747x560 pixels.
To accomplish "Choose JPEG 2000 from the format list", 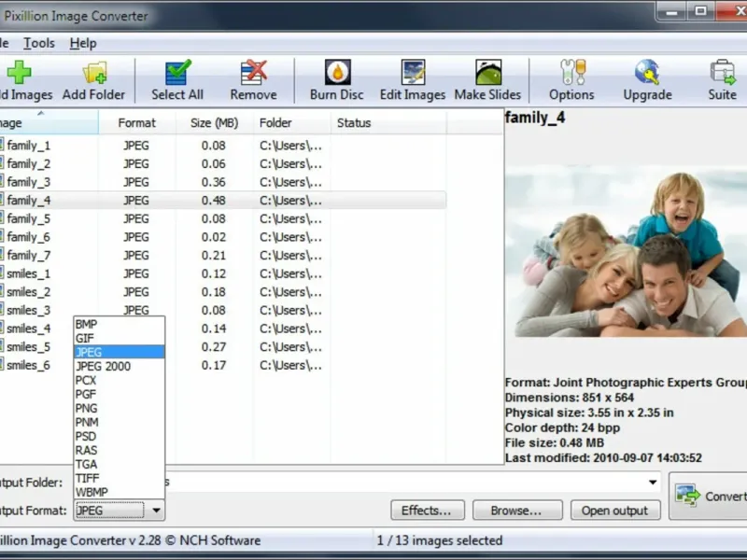I will tap(120, 366).
